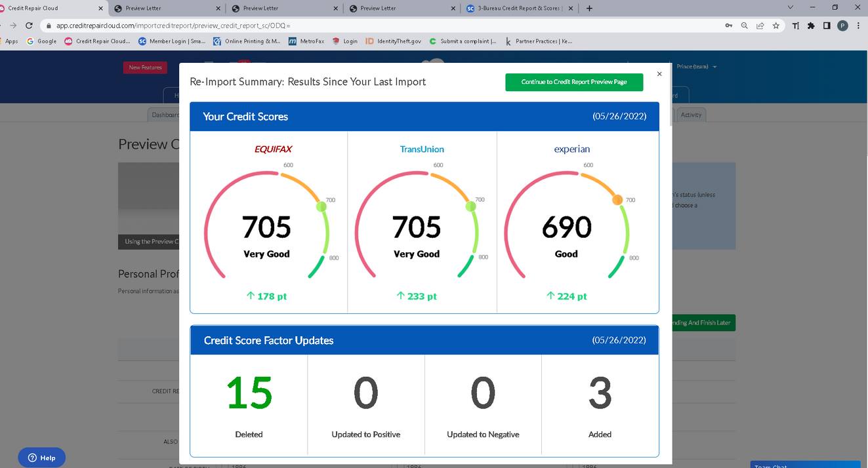Open the saved passwords key icon

click(728, 26)
